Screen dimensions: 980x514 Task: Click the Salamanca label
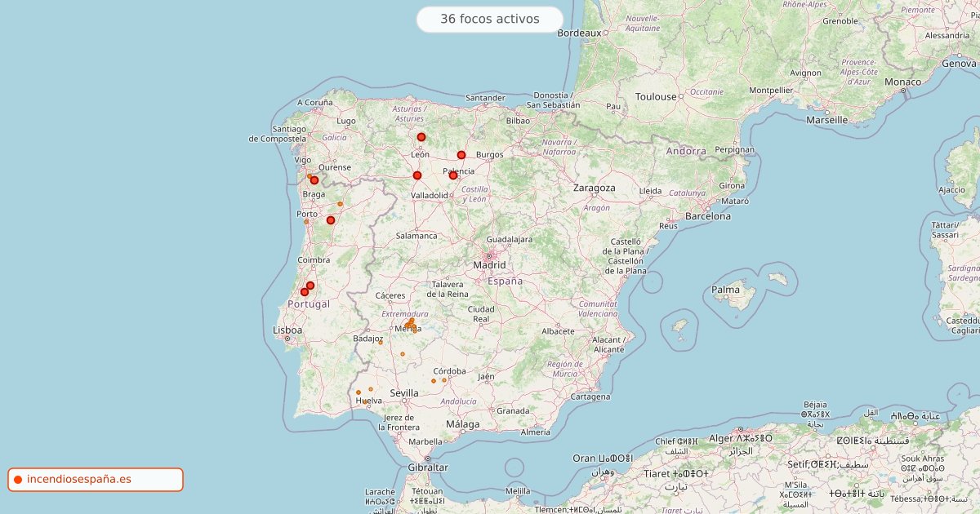[416, 236]
